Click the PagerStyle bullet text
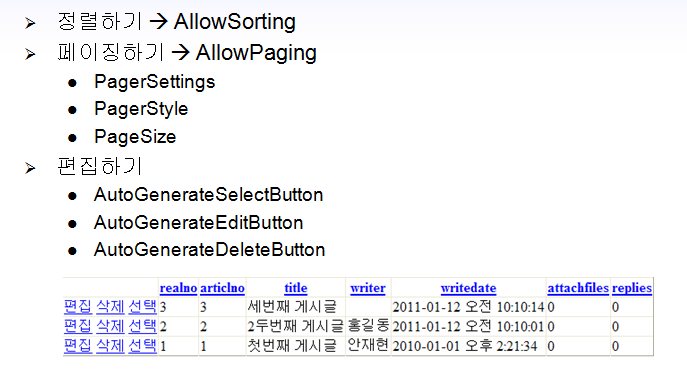Viewport: 687px width, 372px height. 141,109
